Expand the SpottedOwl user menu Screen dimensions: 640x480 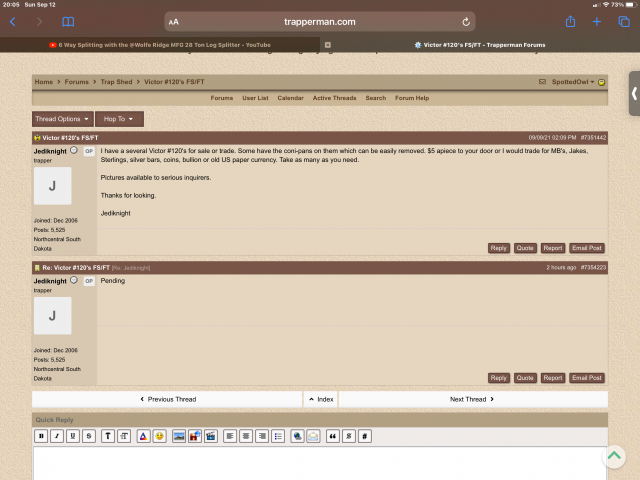pos(573,82)
